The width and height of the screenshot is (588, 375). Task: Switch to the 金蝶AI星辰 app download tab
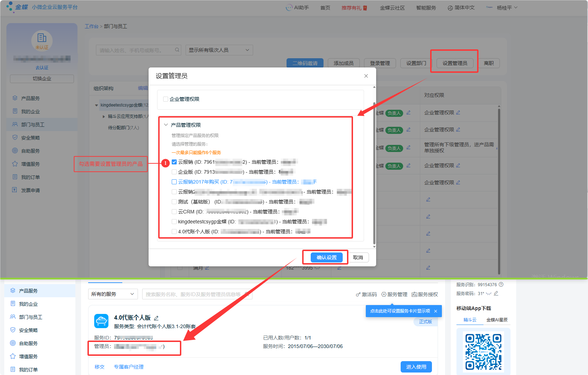497,320
